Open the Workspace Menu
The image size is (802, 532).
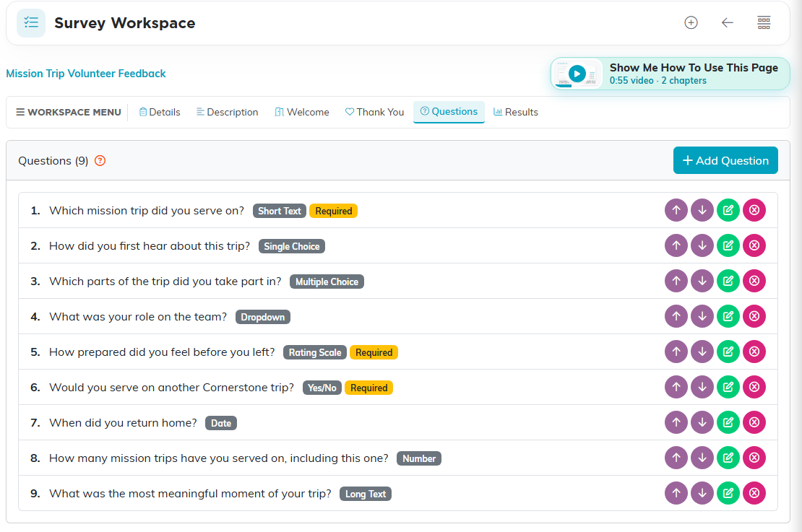pos(69,112)
